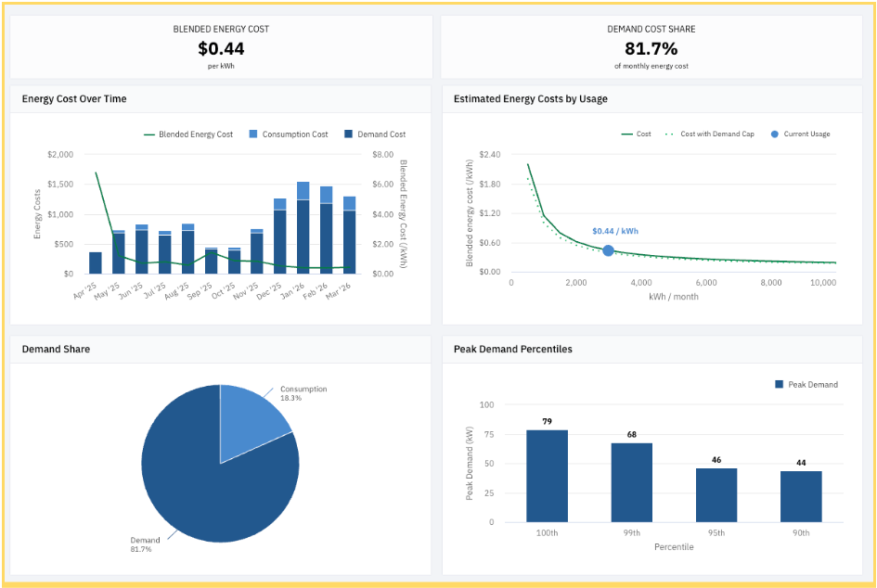Screen dimensions: 877x588
Task: Click the 'Energy Cost Over Time' panel title
Action: 74,99
